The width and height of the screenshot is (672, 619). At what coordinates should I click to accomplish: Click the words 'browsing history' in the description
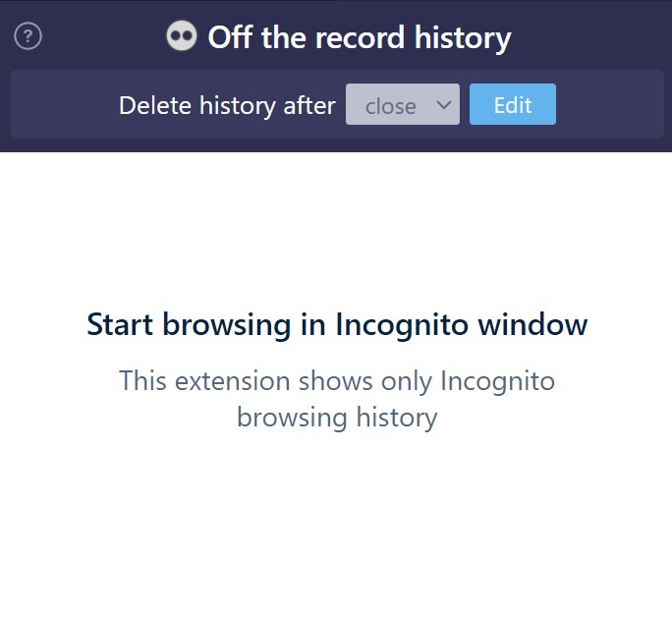point(337,418)
